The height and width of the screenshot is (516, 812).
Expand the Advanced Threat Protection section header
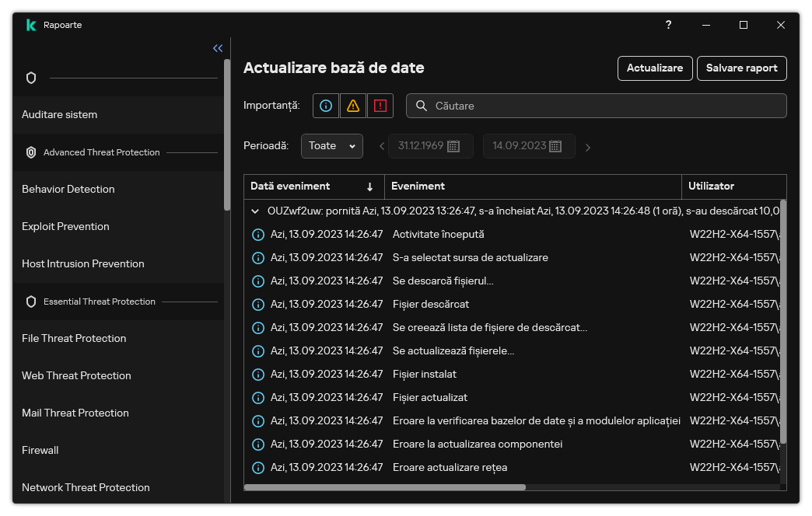coord(101,152)
